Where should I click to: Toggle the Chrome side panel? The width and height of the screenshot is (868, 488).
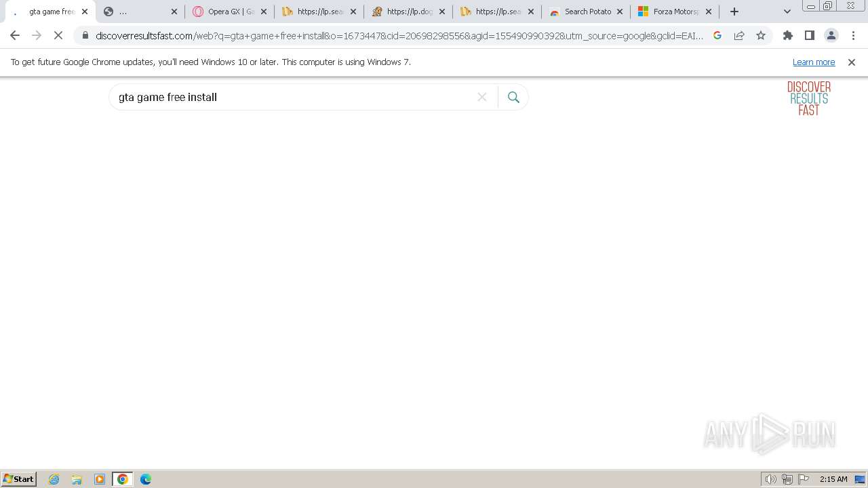click(810, 36)
